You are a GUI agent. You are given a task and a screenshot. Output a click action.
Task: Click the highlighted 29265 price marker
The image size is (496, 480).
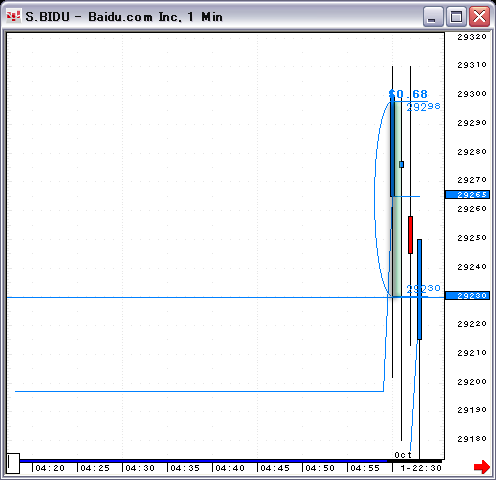[467, 194]
